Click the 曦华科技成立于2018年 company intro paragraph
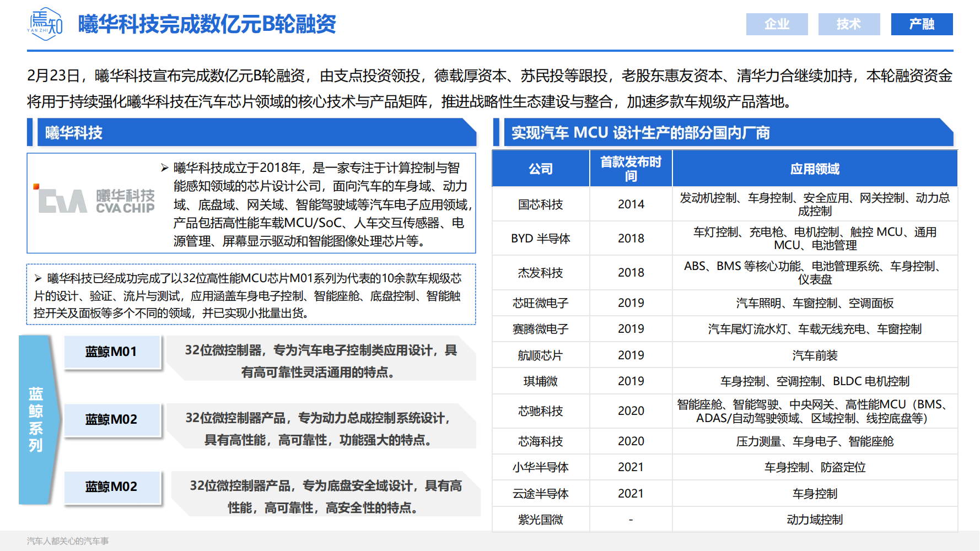The width and height of the screenshot is (980, 551). pyautogui.click(x=323, y=204)
